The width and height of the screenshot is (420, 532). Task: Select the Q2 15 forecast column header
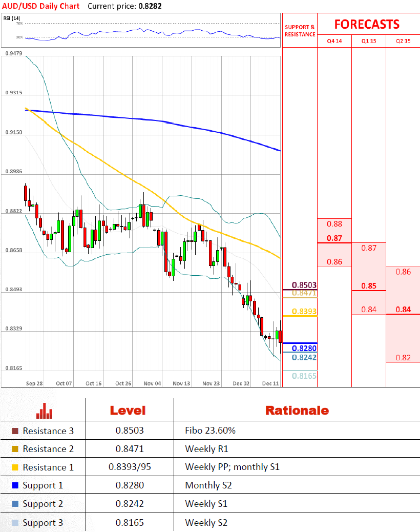pyautogui.click(x=403, y=41)
